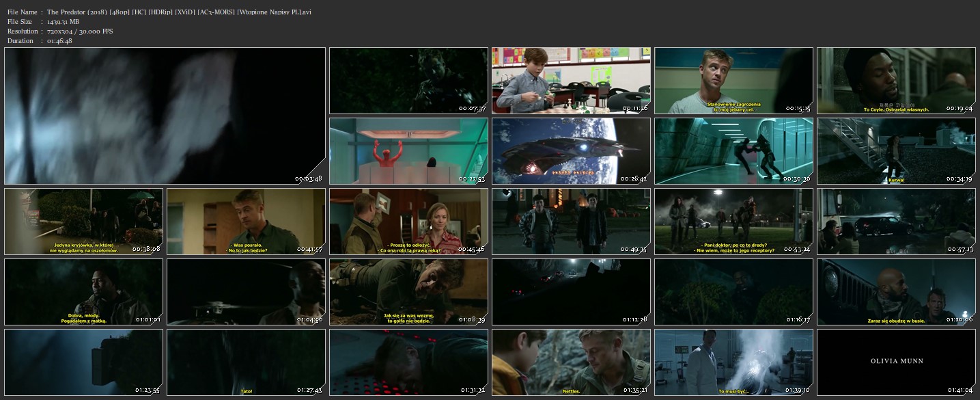Open the thumbnail stamped 01:01:01

click(83, 292)
